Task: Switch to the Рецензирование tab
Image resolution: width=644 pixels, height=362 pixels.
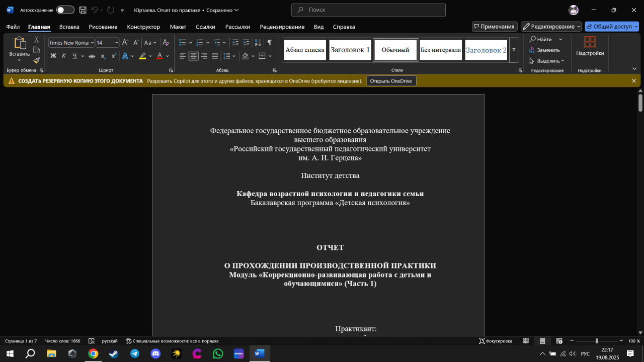Action: tap(282, 27)
